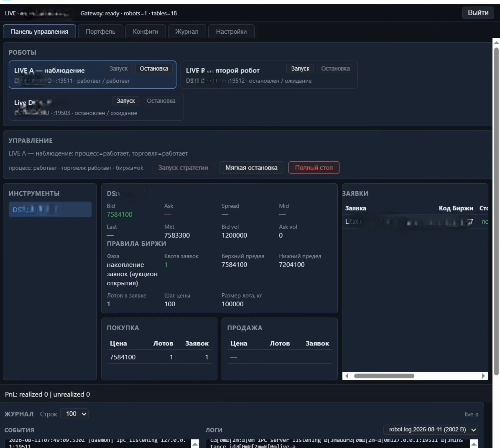Click the Bid value 7584100
The height and width of the screenshot is (448, 500).
point(120,214)
